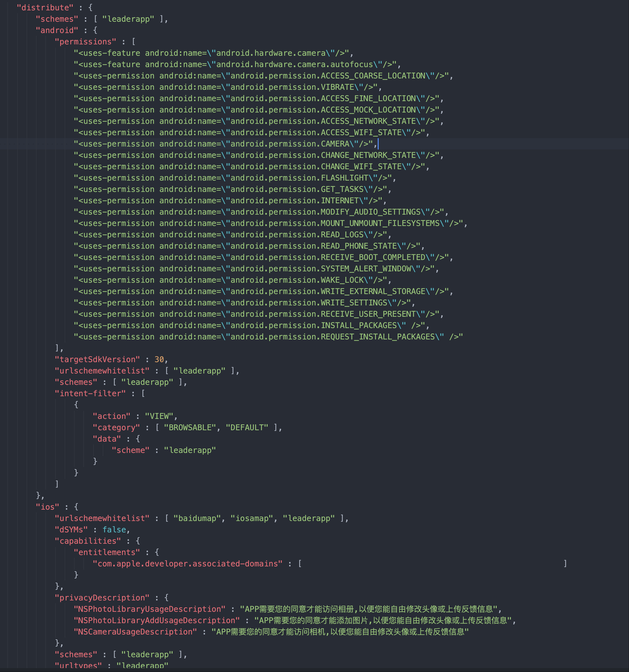
Task: Click the SYSTEM_ALERT_WINDOW permission line
Action: pos(256,269)
